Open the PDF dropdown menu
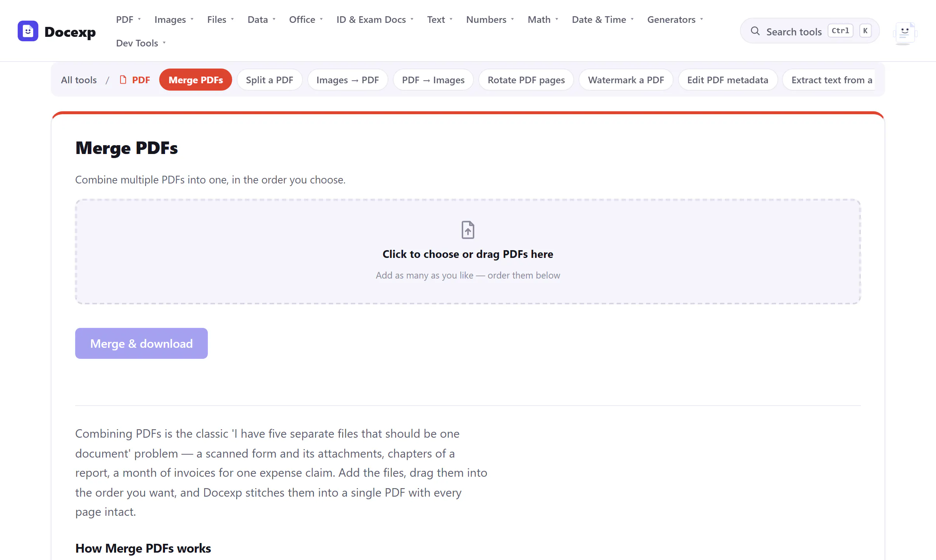This screenshot has height=560, width=936. pos(128,19)
